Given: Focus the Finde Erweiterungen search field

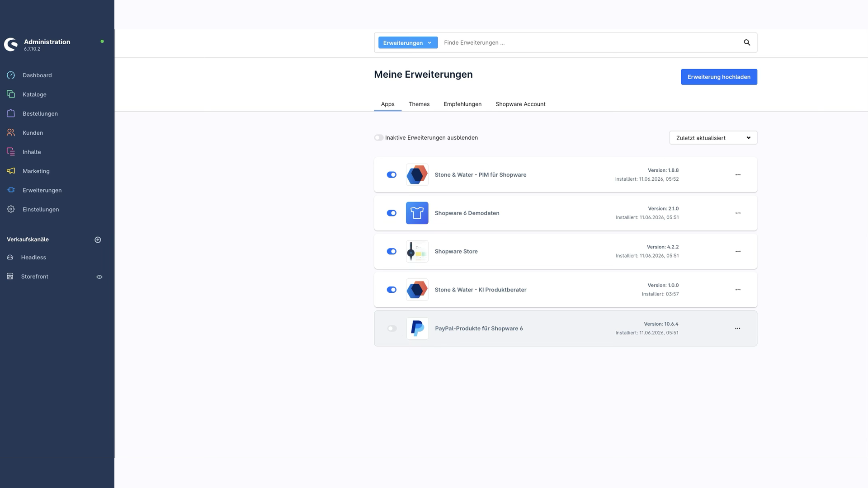Looking at the screenshot, I should [x=588, y=42].
